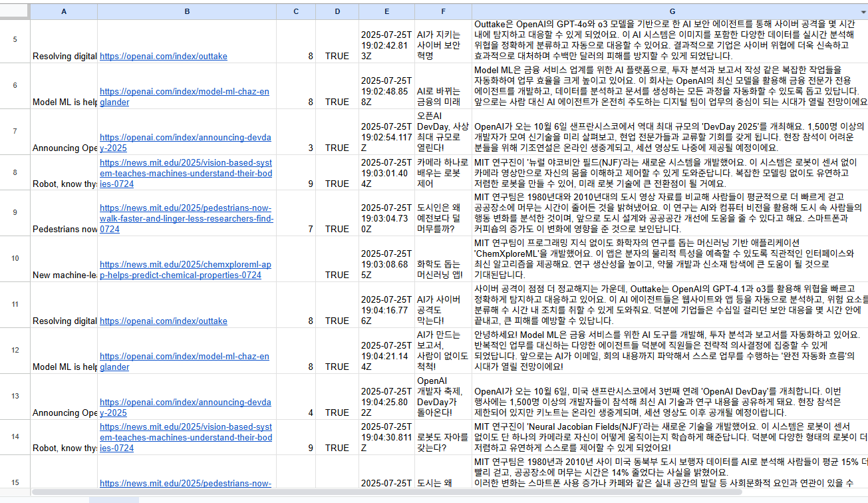
Task: Select column B header
Action: pos(187,11)
